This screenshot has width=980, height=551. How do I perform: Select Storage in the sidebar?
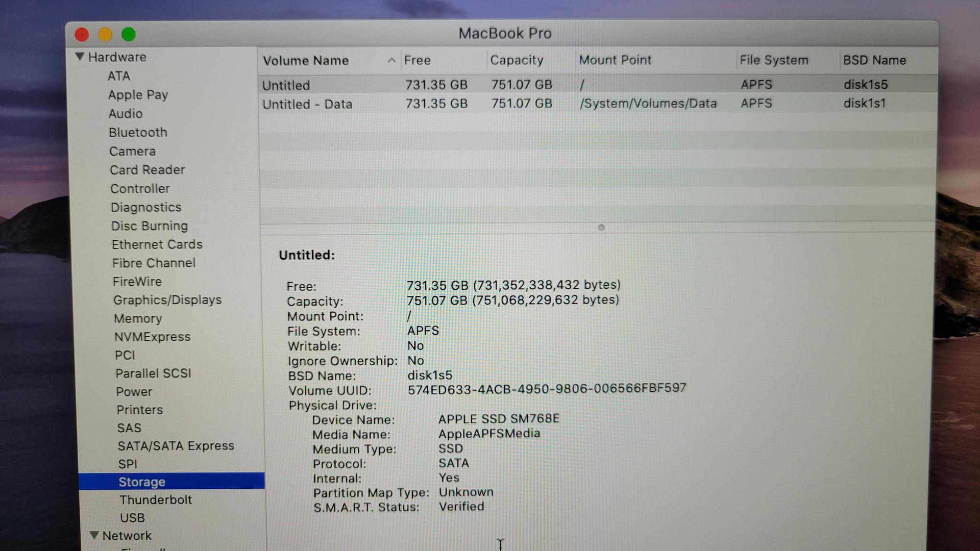tap(142, 482)
